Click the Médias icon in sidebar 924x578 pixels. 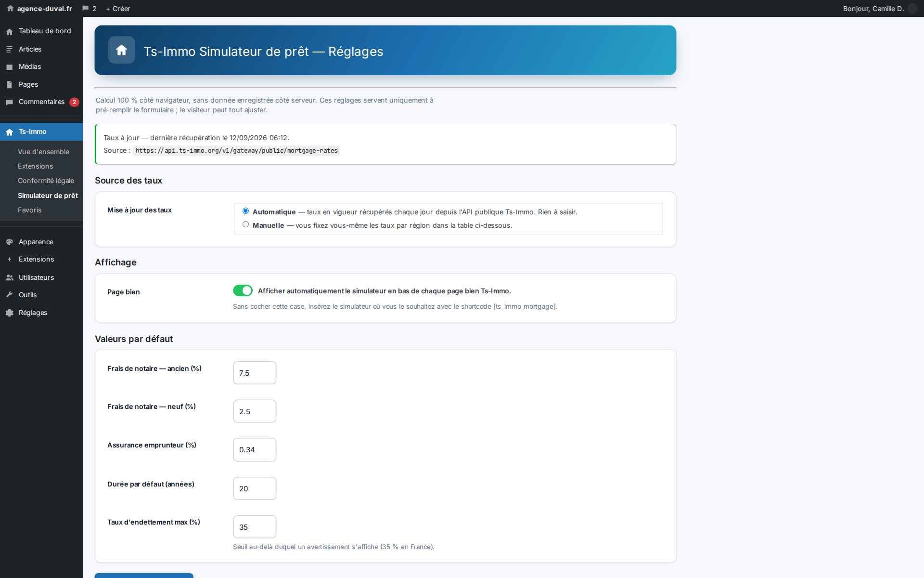click(x=10, y=67)
